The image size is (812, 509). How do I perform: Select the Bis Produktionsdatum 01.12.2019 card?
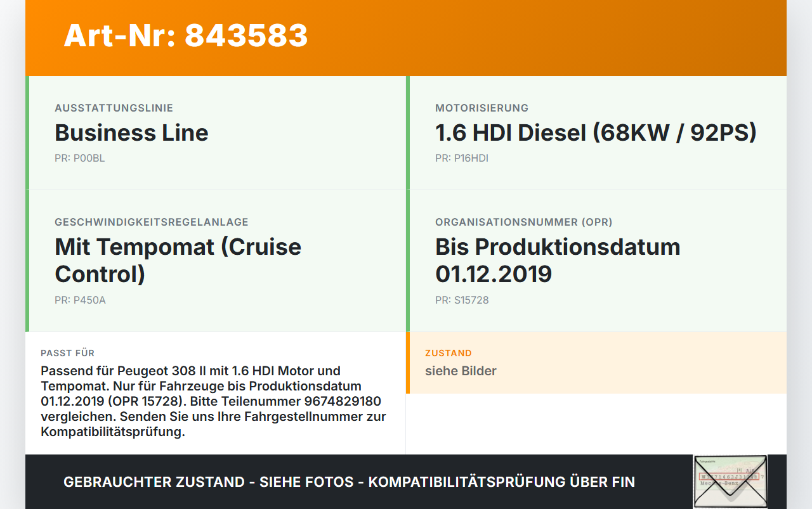596,261
